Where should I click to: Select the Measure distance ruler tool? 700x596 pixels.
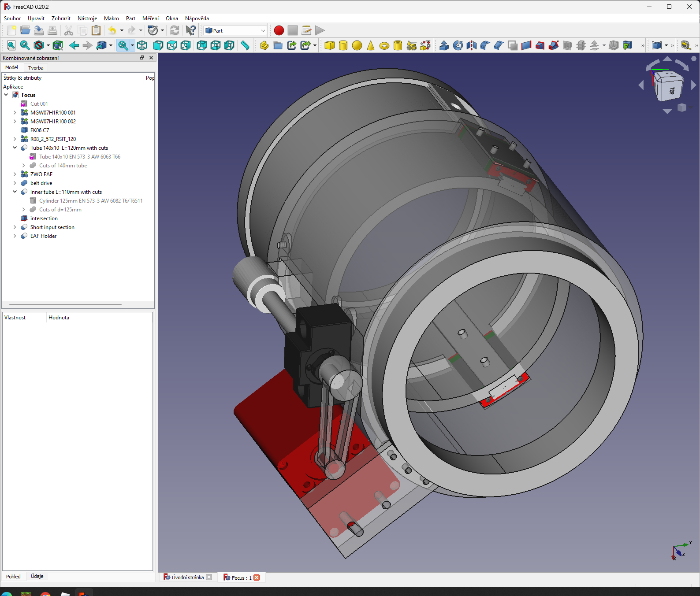point(245,45)
